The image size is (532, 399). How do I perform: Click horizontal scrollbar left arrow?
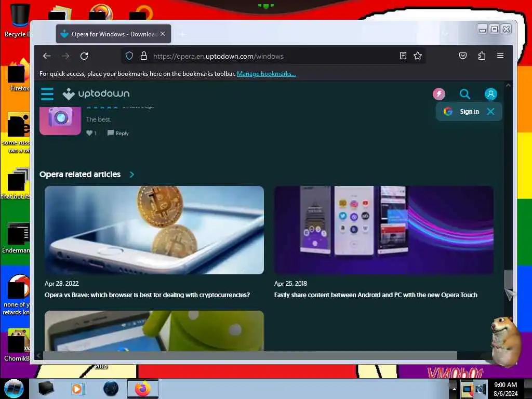[x=38, y=355]
